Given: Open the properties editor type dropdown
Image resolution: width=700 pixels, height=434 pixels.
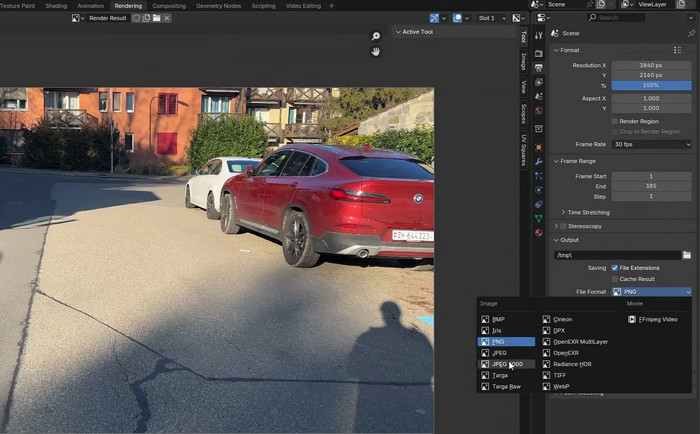Looking at the screenshot, I should 543,18.
